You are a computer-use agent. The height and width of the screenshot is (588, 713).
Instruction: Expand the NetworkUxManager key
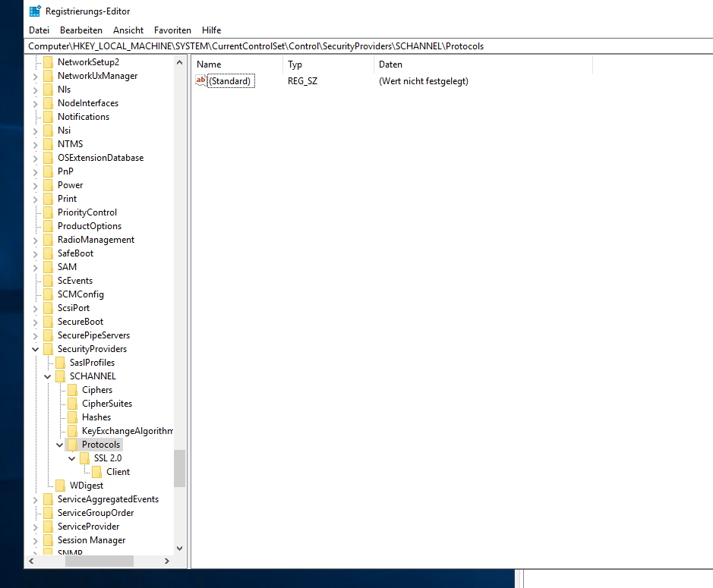(x=35, y=77)
